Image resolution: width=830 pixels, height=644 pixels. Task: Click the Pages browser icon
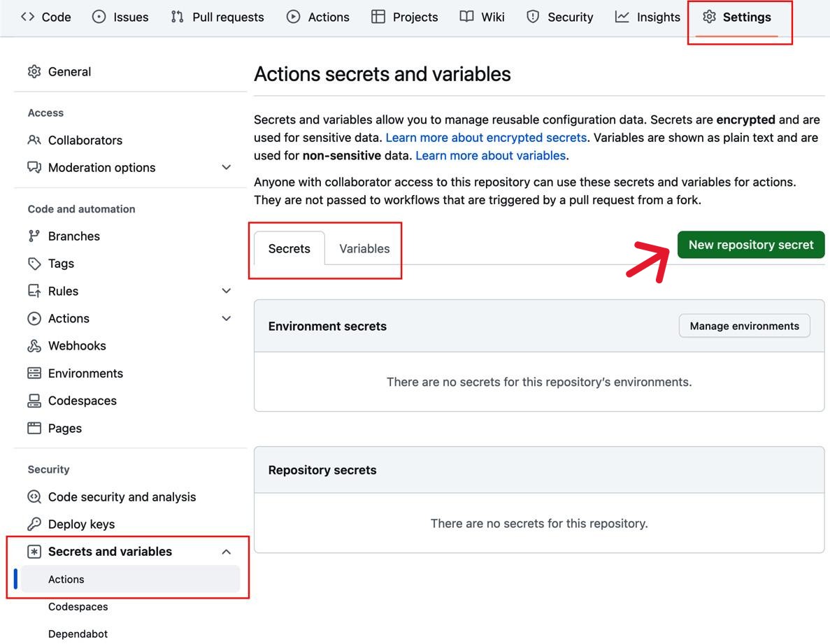pos(34,428)
